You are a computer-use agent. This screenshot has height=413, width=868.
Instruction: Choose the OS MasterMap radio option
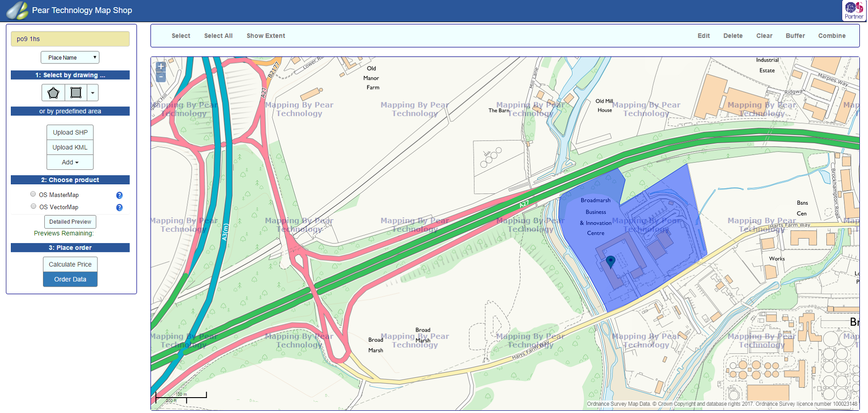(x=33, y=194)
